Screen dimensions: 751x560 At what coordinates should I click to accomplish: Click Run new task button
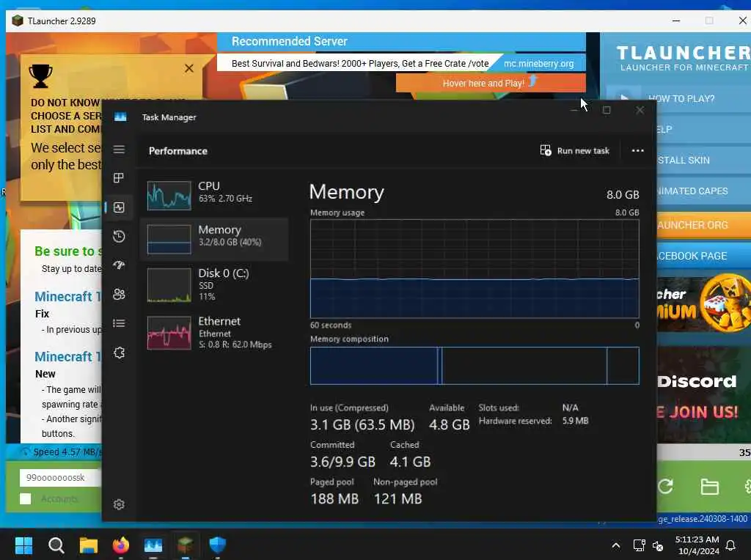tap(575, 151)
